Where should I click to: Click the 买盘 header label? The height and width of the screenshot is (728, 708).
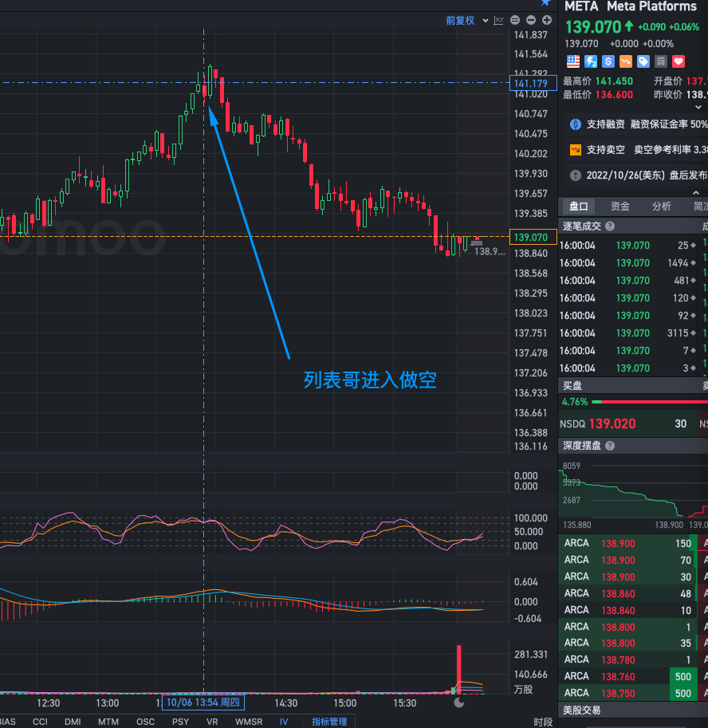572,385
